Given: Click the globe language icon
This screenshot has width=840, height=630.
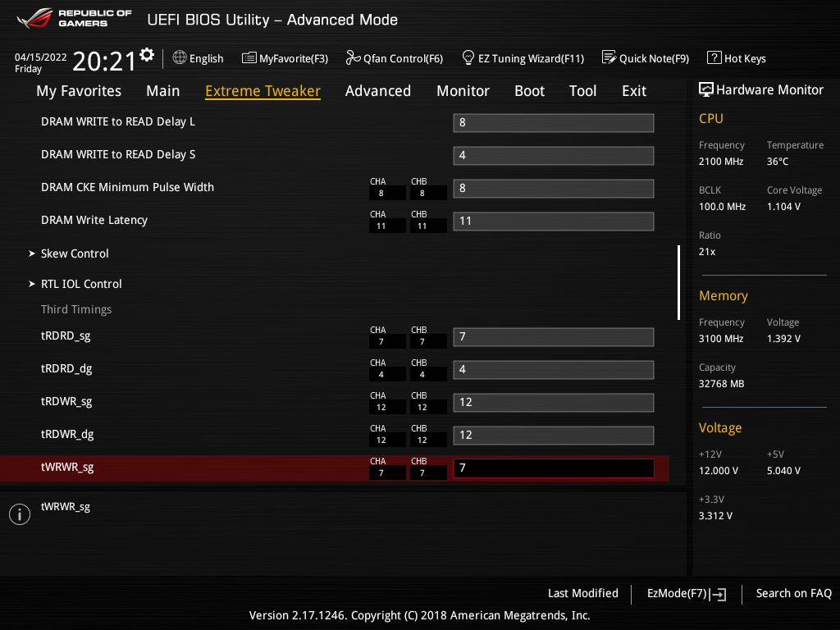Looking at the screenshot, I should pos(180,57).
